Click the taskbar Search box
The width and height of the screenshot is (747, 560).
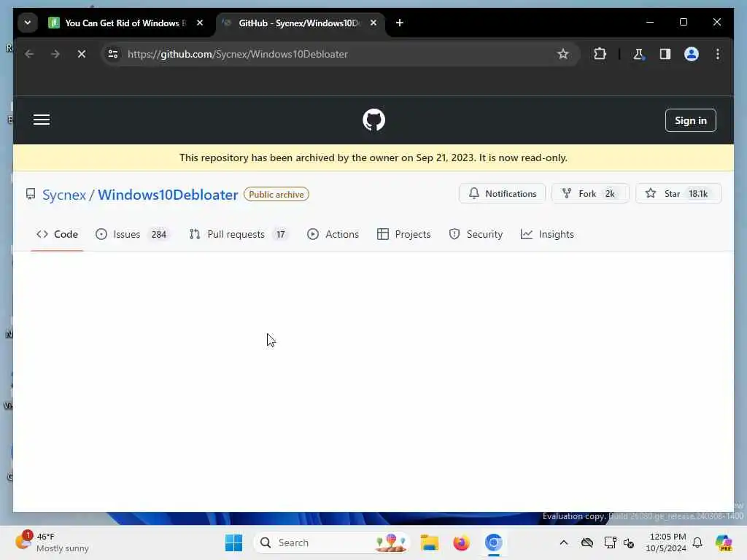pyautogui.click(x=332, y=542)
